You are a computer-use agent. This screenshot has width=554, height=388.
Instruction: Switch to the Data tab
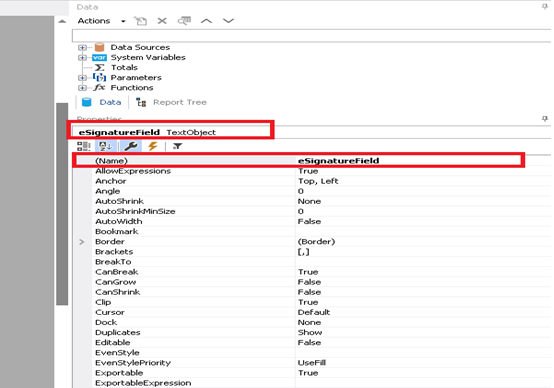click(102, 102)
